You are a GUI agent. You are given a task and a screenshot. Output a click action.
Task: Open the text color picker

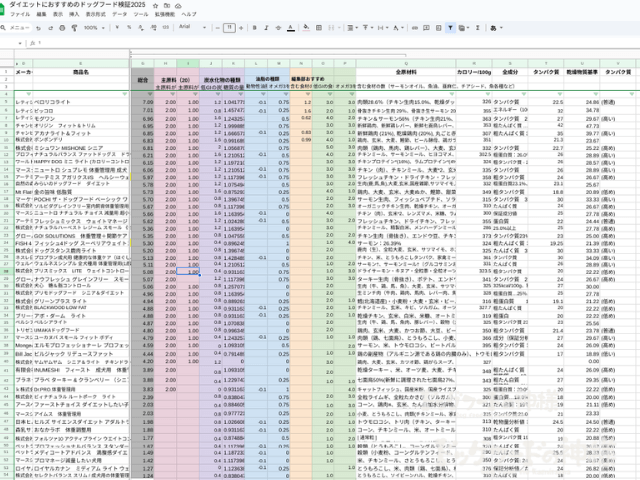point(291,28)
